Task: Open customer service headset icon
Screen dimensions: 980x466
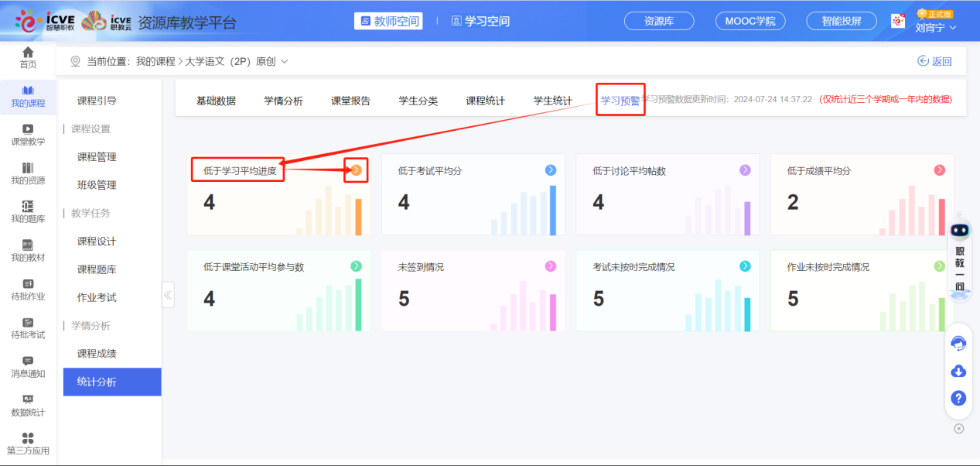Action: coord(958,342)
